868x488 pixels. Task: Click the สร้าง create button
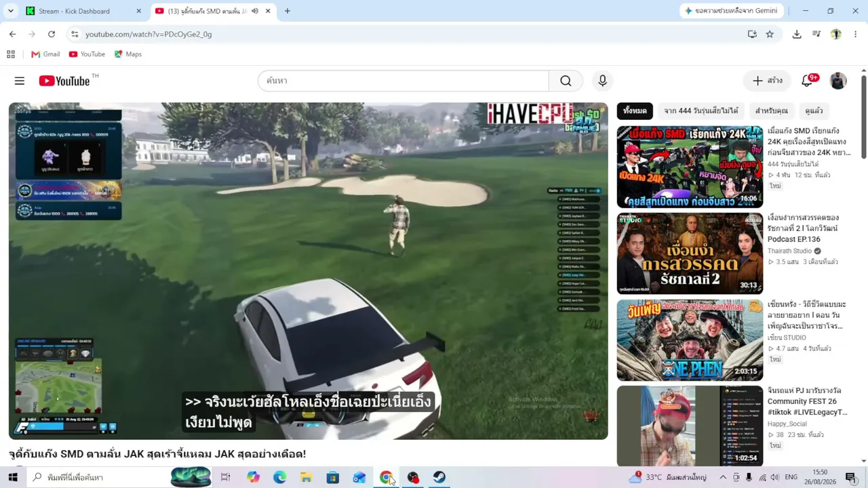(767, 81)
